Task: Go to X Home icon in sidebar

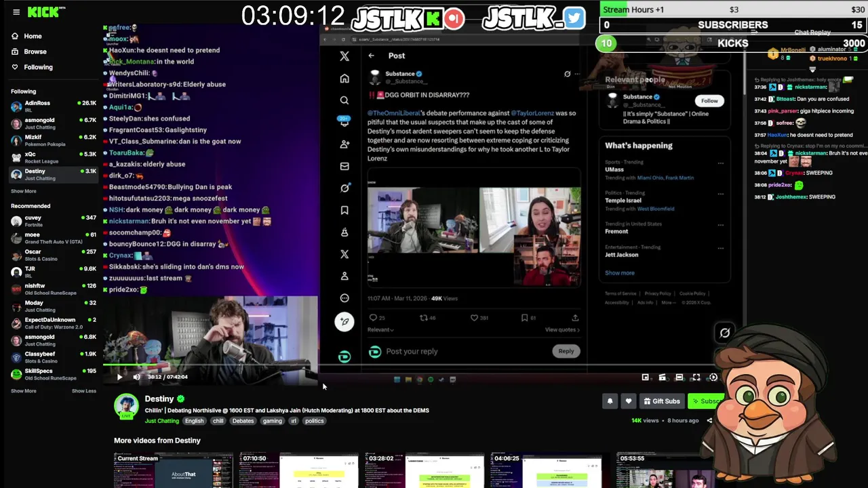Action: (344, 79)
